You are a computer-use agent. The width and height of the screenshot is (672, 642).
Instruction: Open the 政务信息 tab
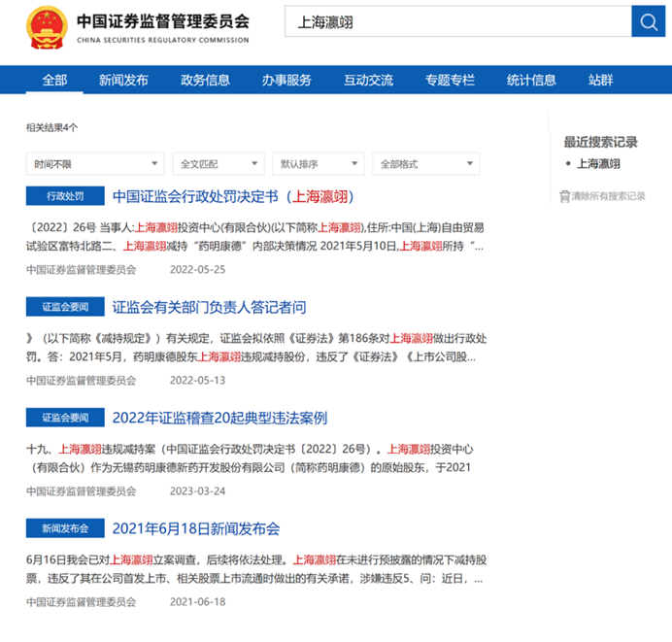coord(205,80)
